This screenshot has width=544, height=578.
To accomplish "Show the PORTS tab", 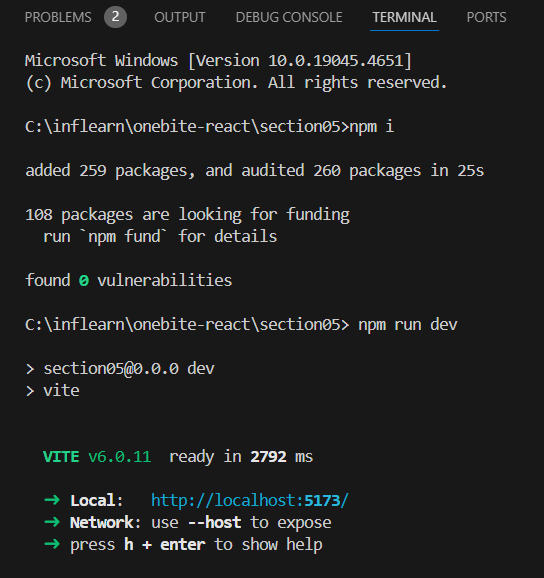I will tap(486, 17).
